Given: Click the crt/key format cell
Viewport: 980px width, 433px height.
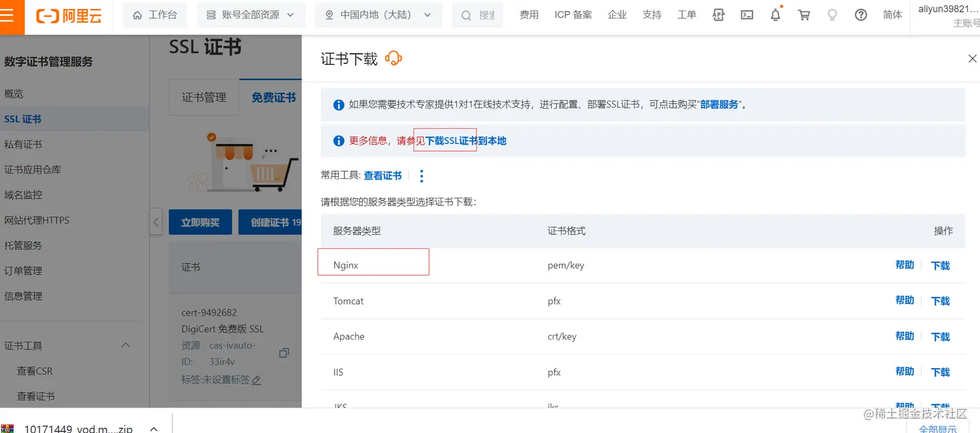Looking at the screenshot, I should coord(562,336).
